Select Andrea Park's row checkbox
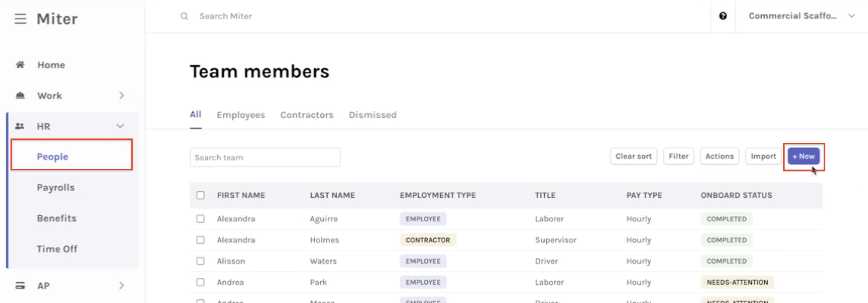This screenshot has width=868, height=303. (x=200, y=282)
